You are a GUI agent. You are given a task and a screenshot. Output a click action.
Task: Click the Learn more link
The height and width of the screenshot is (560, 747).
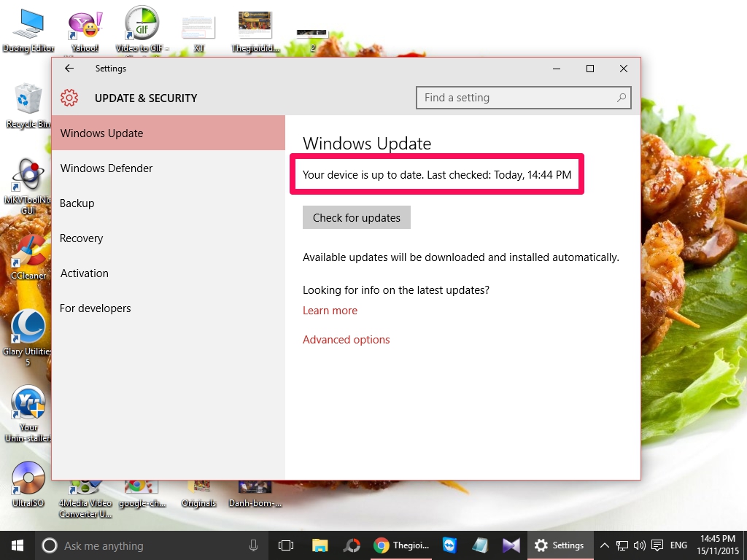pyautogui.click(x=330, y=311)
